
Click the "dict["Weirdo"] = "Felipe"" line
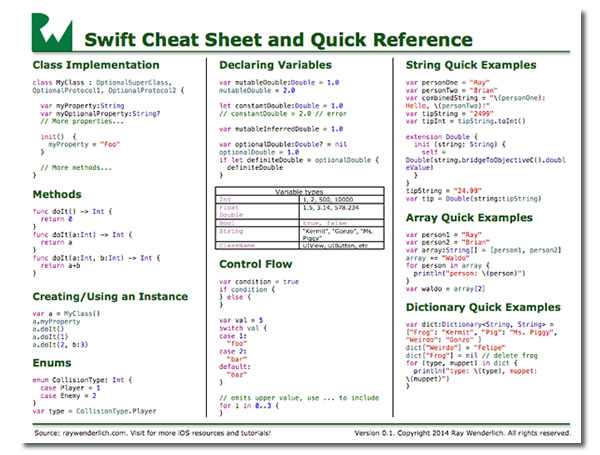(456, 348)
